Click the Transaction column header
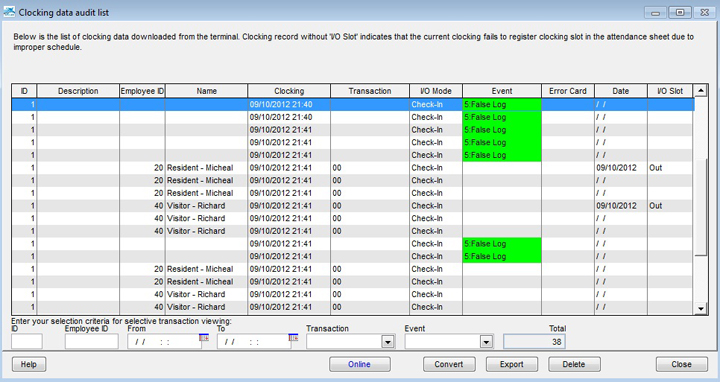This screenshot has height=382, width=720. click(x=370, y=91)
